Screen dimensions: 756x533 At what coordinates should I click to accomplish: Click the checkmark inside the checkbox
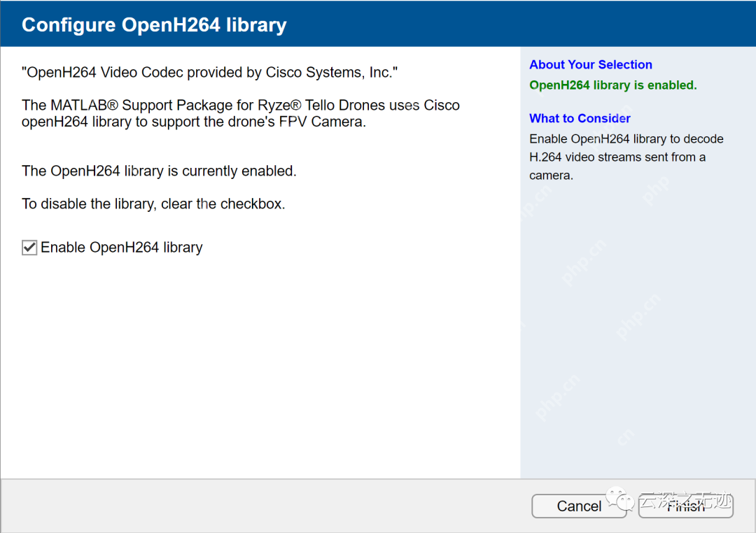point(29,247)
